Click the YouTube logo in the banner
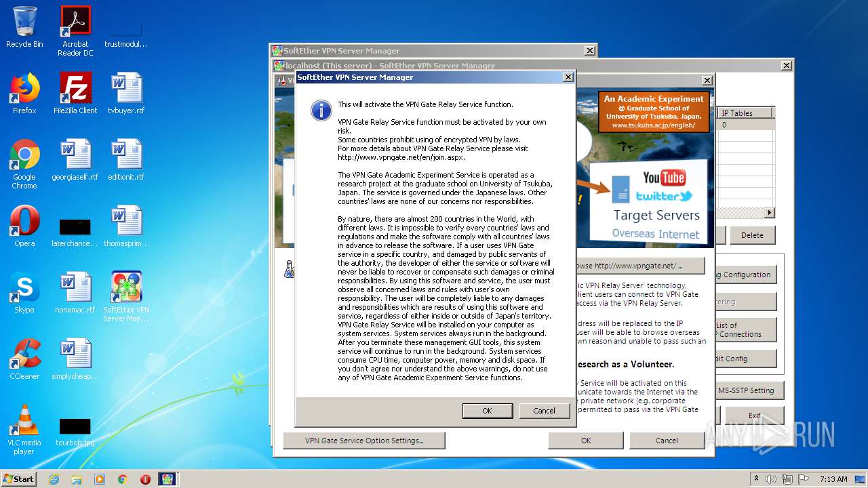Image resolution: width=868 pixels, height=488 pixels. click(664, 178)
